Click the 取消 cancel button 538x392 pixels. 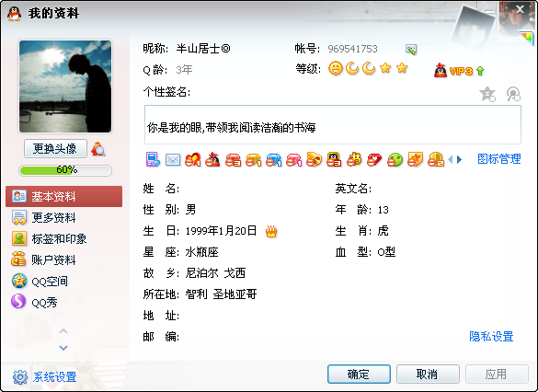coord(428,374)
